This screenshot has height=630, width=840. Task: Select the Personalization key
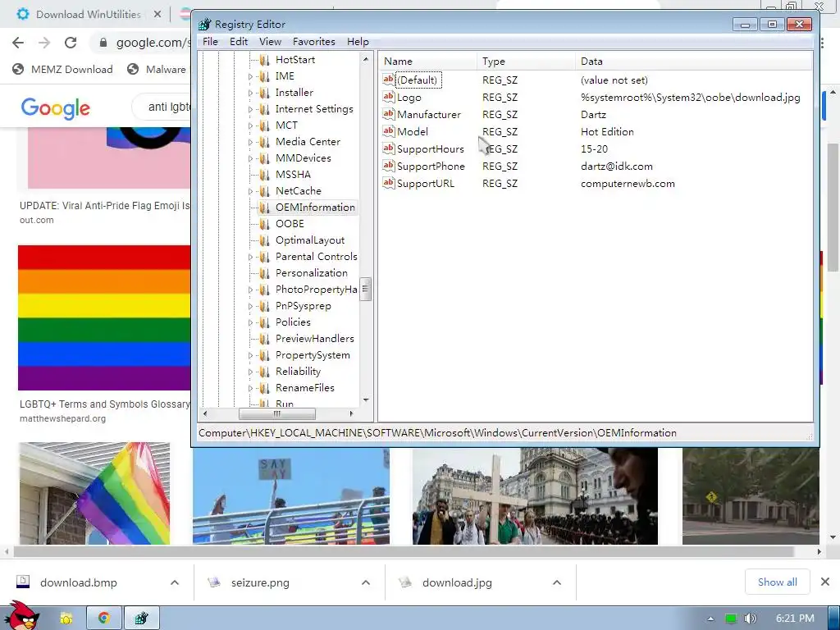[x=311, y=272]
